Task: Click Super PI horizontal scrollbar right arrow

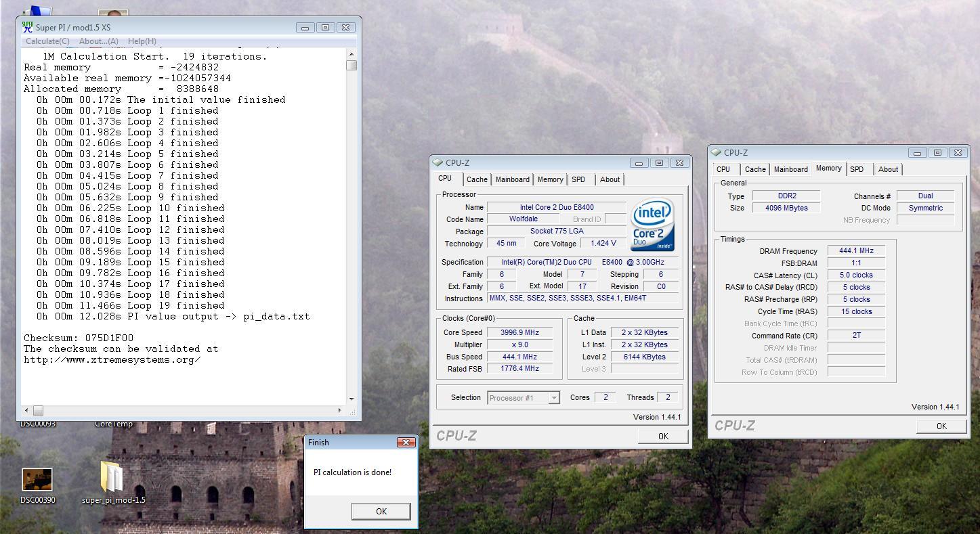Action: click(x=340, y=410)
